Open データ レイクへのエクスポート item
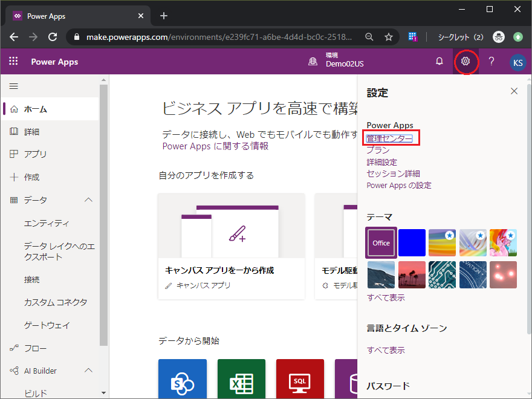Image resolution: width=532 pixels, height=399 pixels. pos(59,251)
